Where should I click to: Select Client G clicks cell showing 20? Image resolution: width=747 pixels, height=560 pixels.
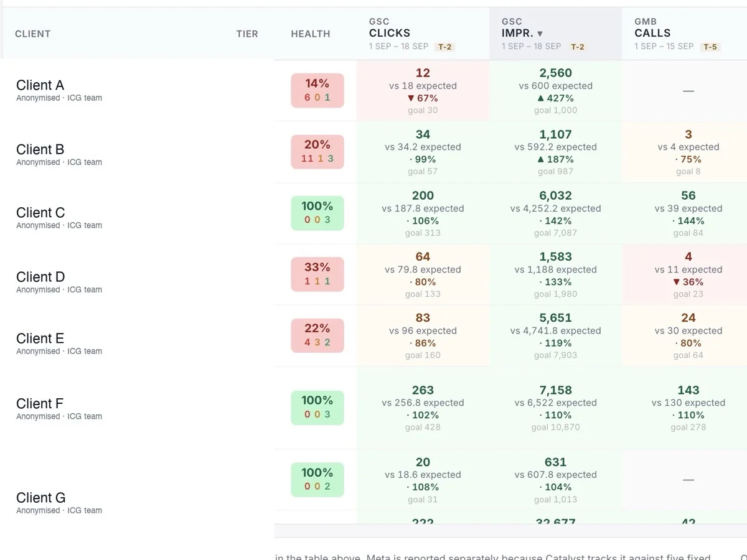coord(423,480)
